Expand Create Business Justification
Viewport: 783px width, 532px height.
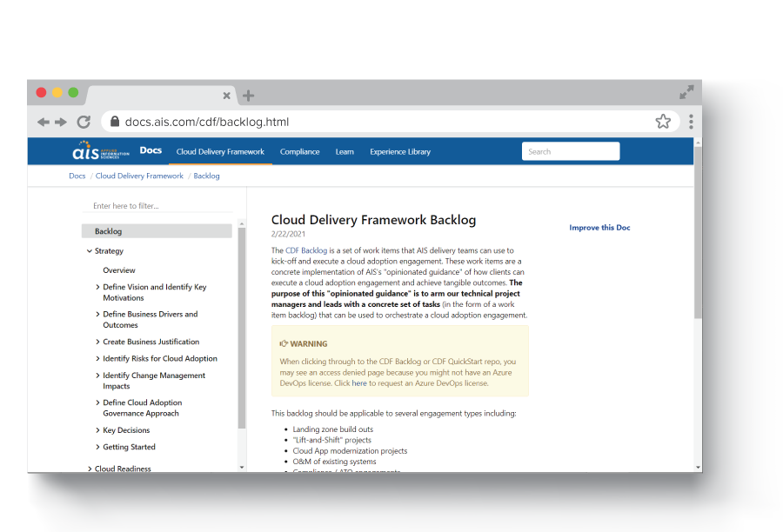tap(97, 342)
